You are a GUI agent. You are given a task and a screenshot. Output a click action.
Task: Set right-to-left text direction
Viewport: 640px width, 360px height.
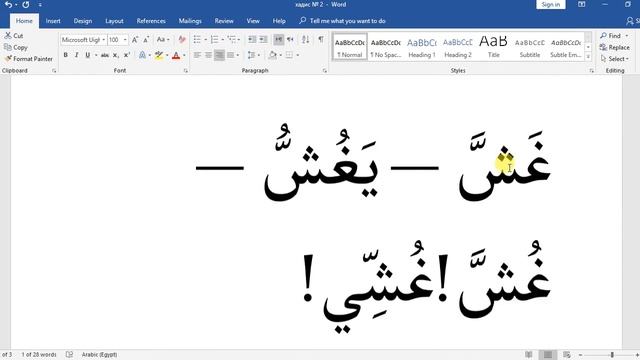point(290,40)
